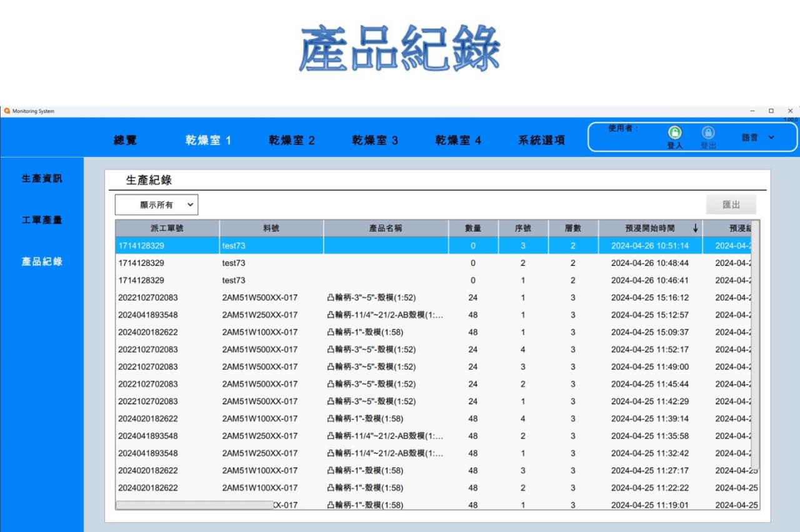Click sort arrow in 預浸開始時間 column header
Screen dimensions: 800x532
pyautogui.click(x=696, y=229)
